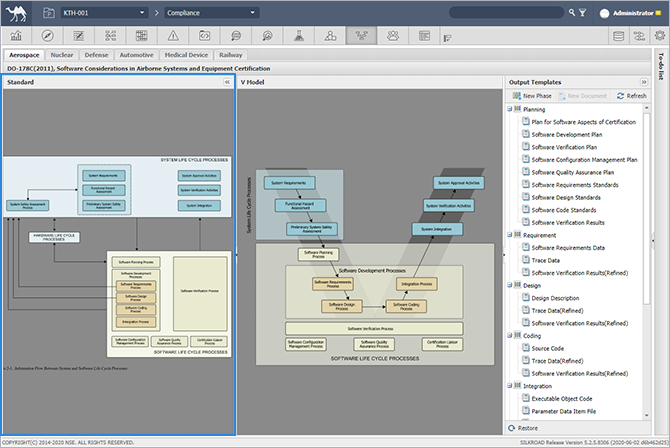Click Integration Process box in V Model

click(x=417, y=284)
